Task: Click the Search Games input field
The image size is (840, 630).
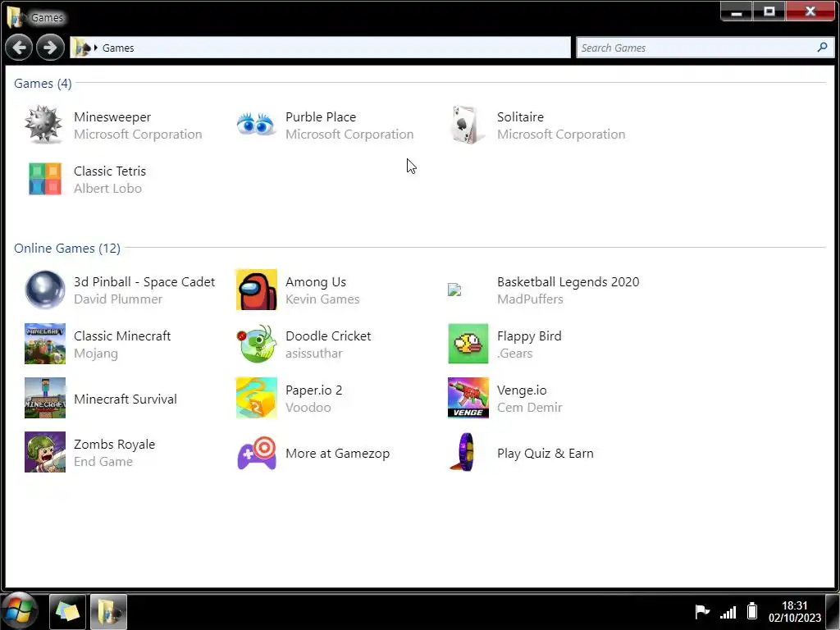Action: (x=705, y=47)
